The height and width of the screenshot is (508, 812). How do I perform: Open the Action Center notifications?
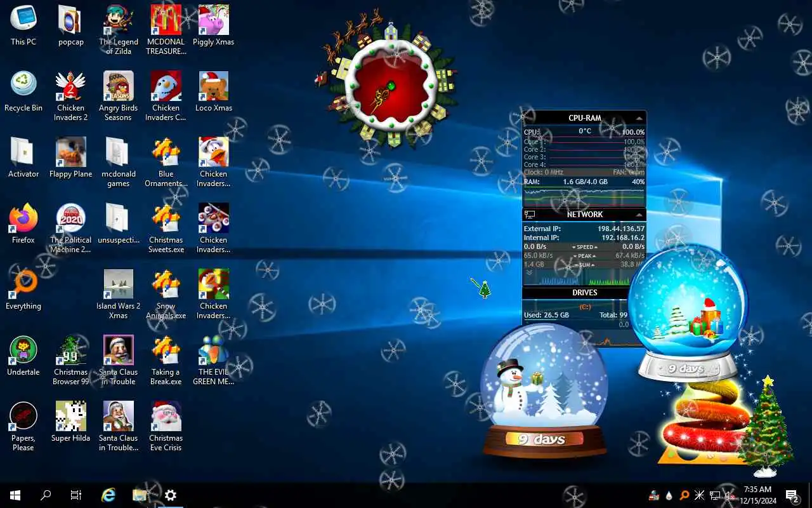[x=792, y=495]
